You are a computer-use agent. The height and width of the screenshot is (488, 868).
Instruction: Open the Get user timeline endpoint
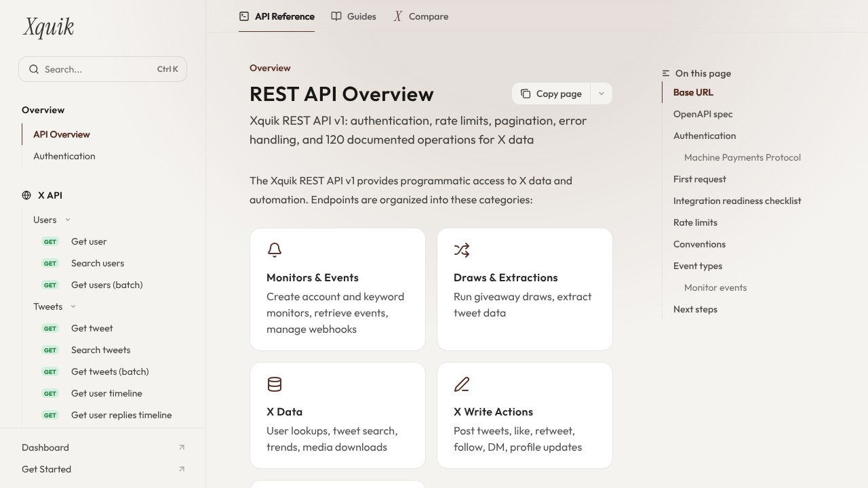tap(107, 393)
